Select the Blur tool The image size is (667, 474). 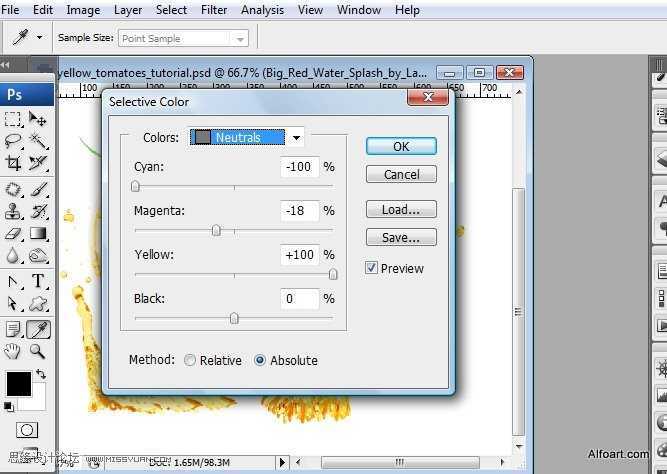(13, 255)
